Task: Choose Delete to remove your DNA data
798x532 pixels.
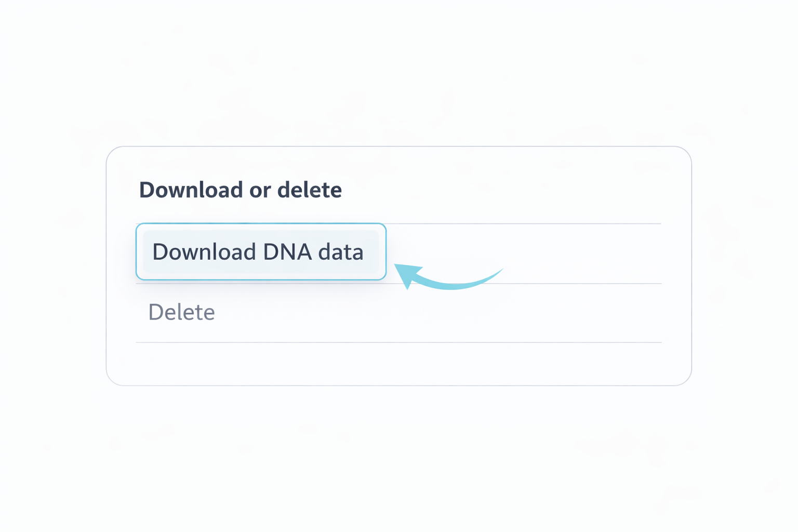Action: [x=181, y=312]
